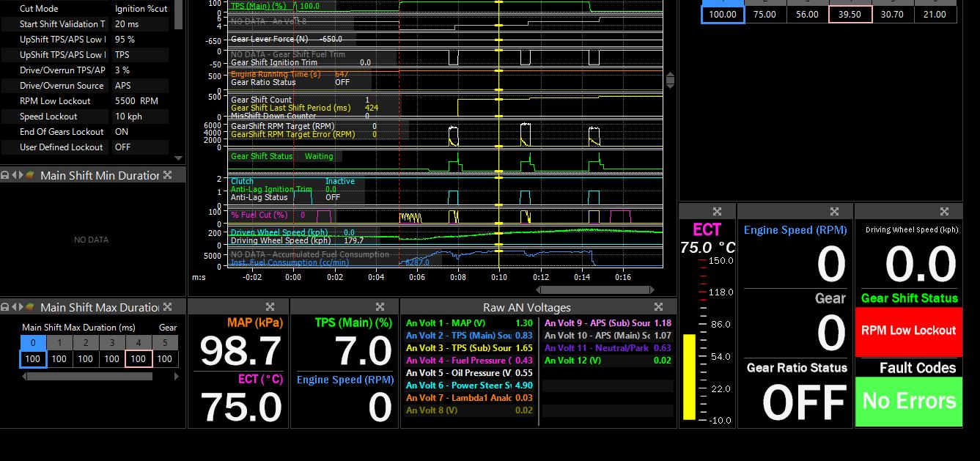Edit the 39.50 table cell value
Image resolution: width=980 pixels, height=461 pixels.
point(850,14)
